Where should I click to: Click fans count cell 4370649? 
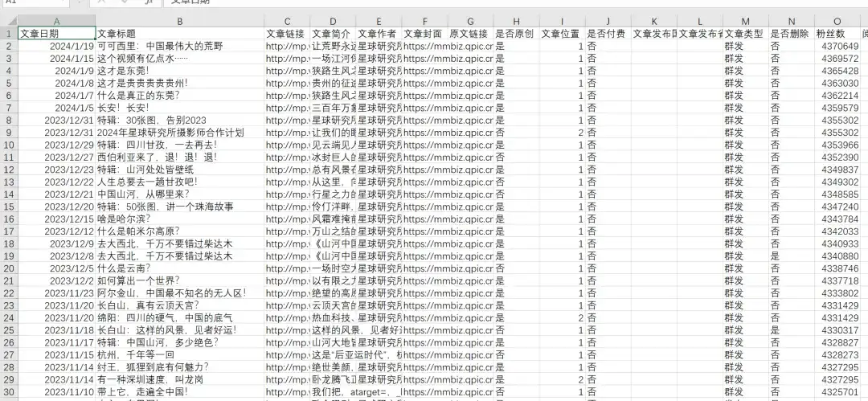(837, 46)
